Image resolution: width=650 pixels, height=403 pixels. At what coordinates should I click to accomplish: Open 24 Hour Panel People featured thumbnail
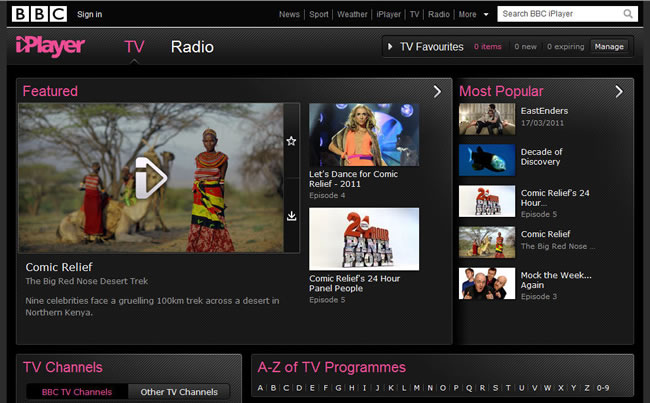[x=364, y=239]
